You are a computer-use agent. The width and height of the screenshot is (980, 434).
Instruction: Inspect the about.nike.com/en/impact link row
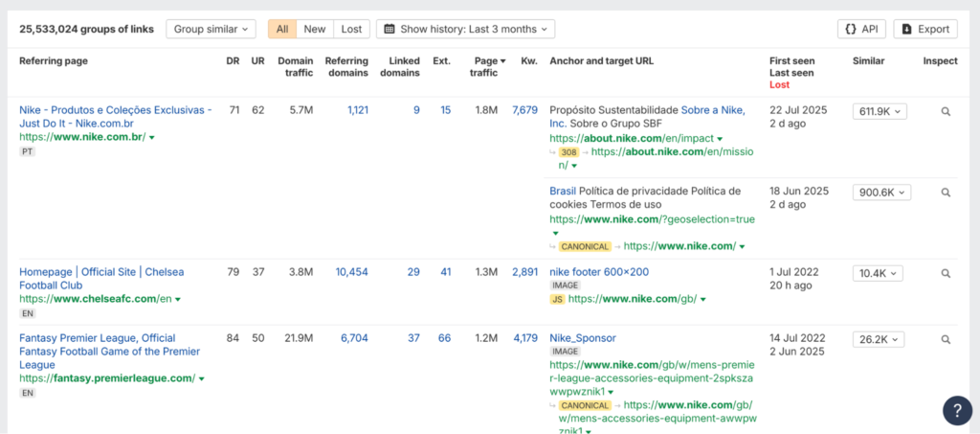(946, 111)
